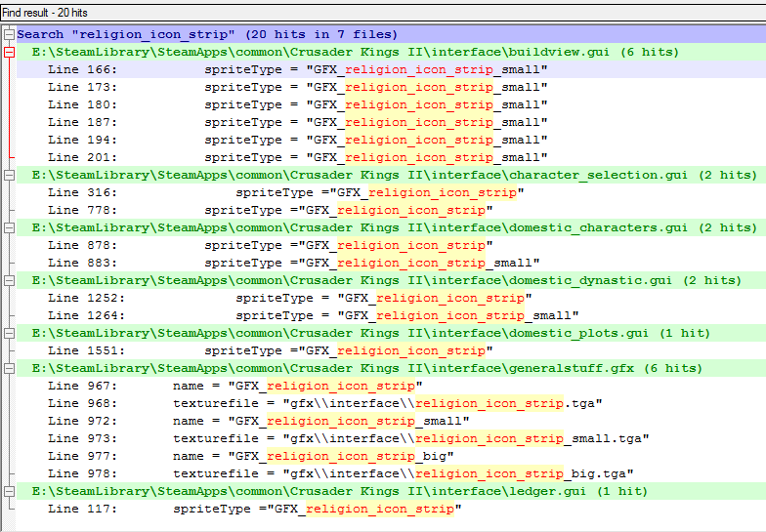Collapse the domestic_plots.gui file results
The image size is (766, 532).
(9, 334)
